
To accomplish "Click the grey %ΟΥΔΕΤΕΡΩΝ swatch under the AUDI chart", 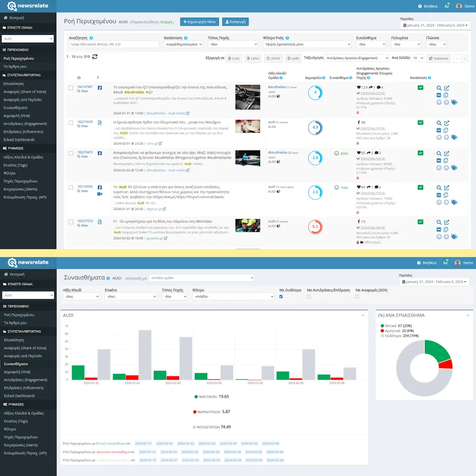I will coord(194,427).
